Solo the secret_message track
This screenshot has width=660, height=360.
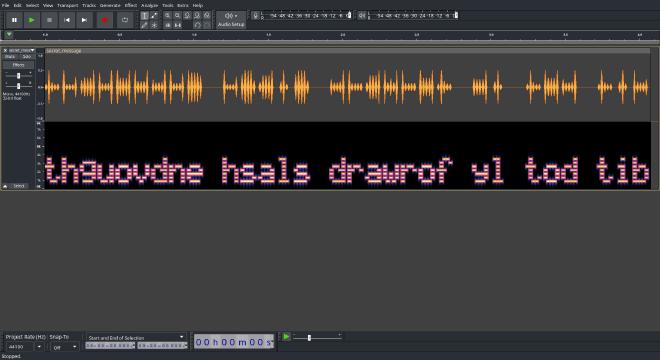click(x=27, y=56)
